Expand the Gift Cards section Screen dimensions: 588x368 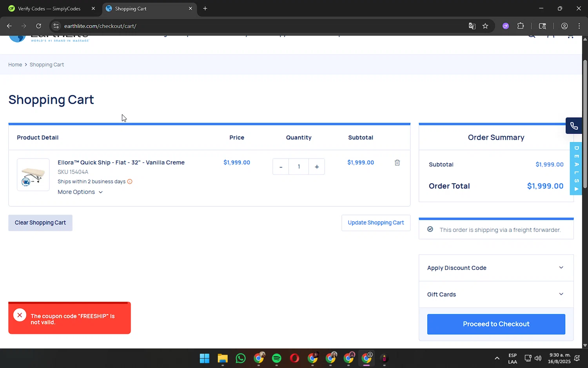coord(496,294)
